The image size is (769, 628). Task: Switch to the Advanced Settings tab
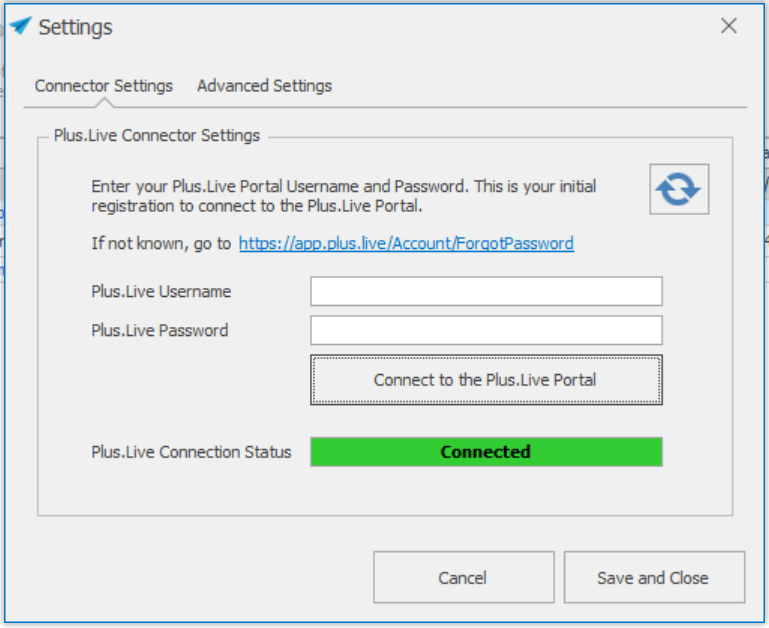(x=264, y=86)
